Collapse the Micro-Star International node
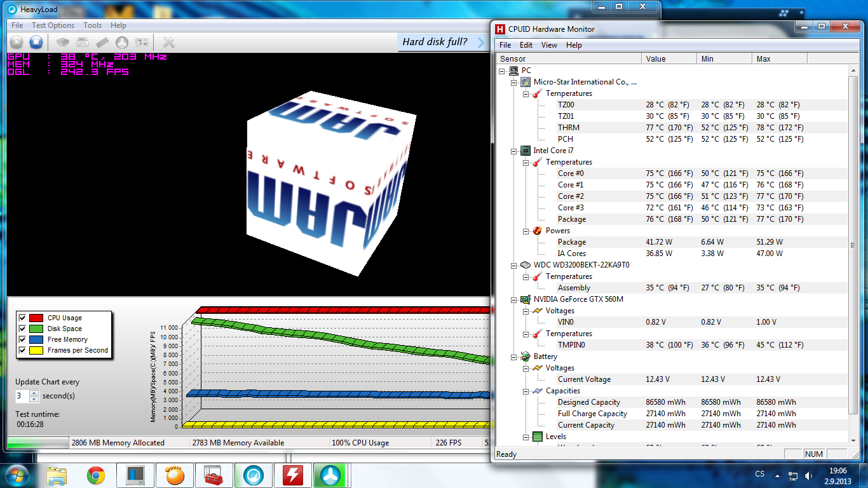This screenshot has width=868, height=488. (514, 82)
